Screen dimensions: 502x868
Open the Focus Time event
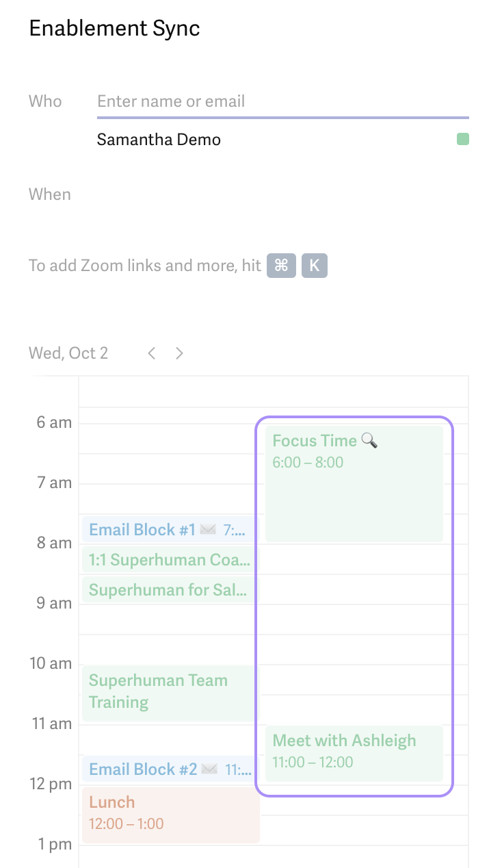pyautogui.click(x=354, y=484)
